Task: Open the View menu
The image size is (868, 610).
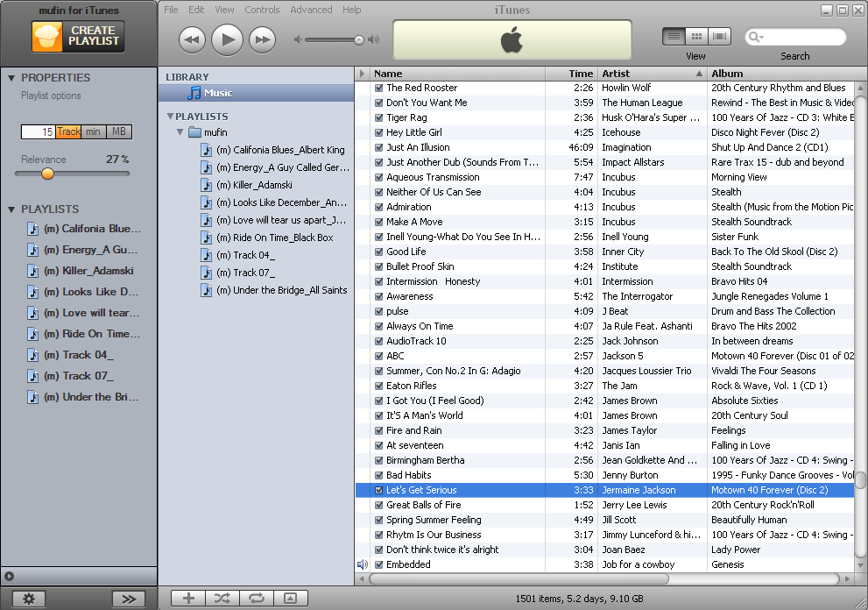Action: (x=224, y=10)
